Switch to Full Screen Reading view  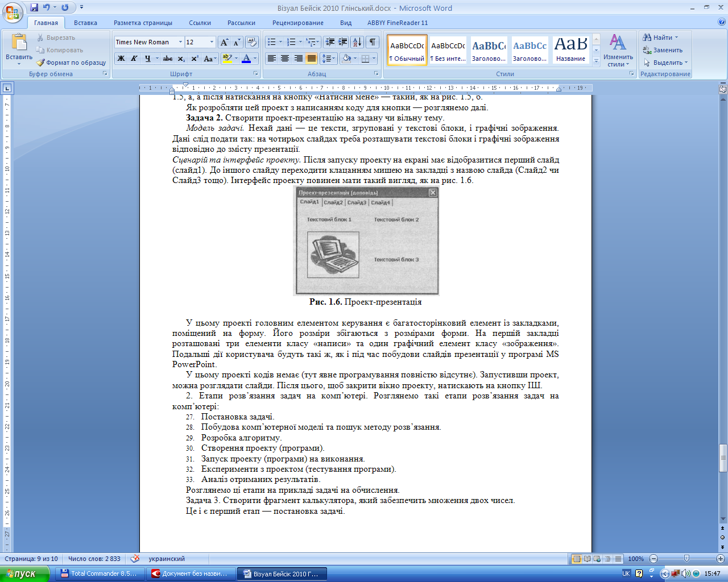point(588,559)
